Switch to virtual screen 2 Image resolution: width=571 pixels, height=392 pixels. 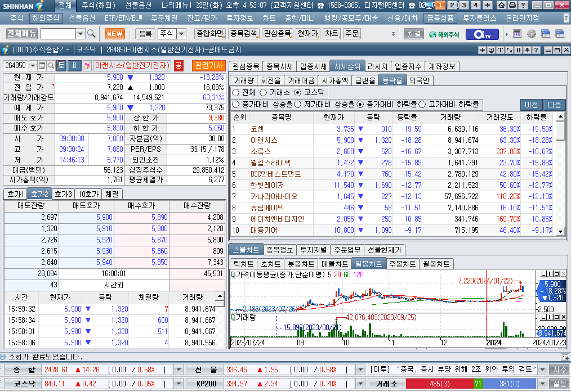point(452,5)
